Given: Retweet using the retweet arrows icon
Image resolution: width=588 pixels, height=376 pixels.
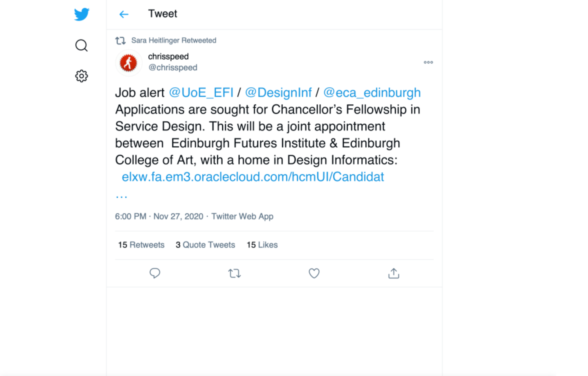Looking at the screenshot, I should [x=234, y=273].
